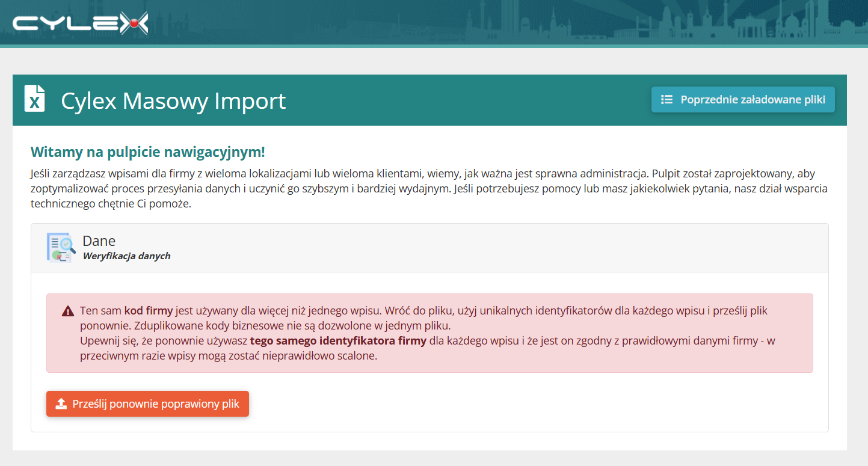Click the list icon in the Poprzednie załadowane pliki button
The image size is (868, 466).
coord(666,100)
